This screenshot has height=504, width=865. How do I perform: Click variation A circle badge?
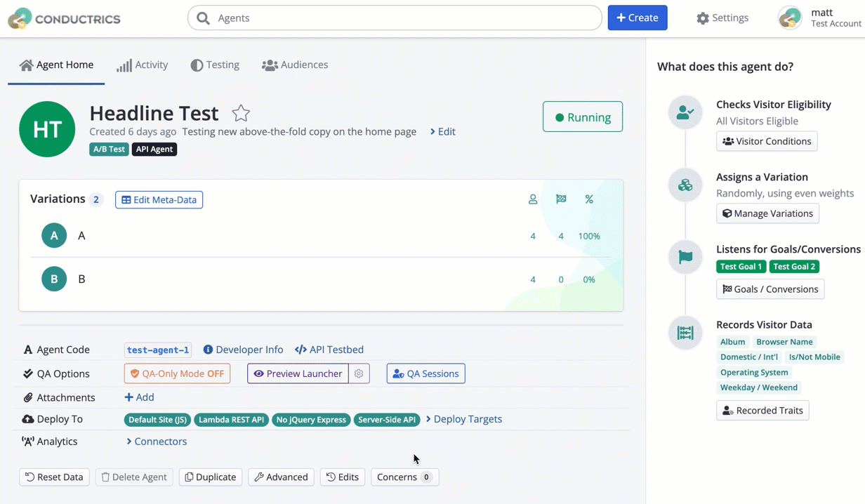[54, 236]
